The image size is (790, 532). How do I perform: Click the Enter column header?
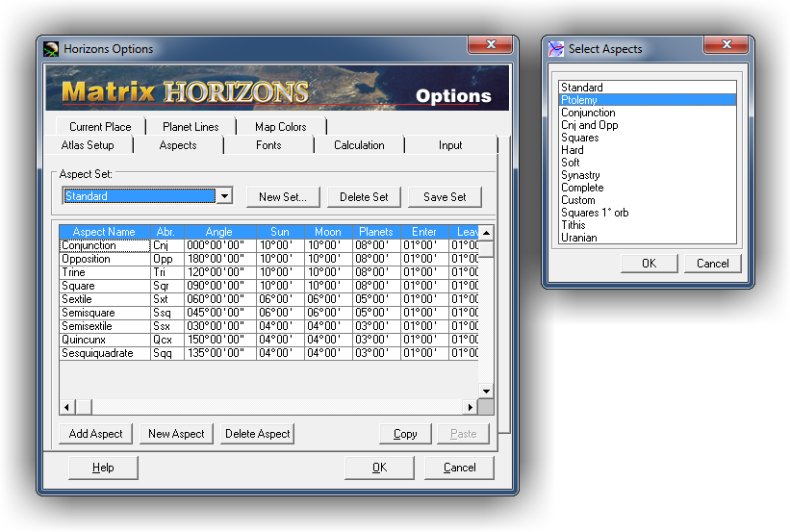pyautogui.click(x=424, y=232)
